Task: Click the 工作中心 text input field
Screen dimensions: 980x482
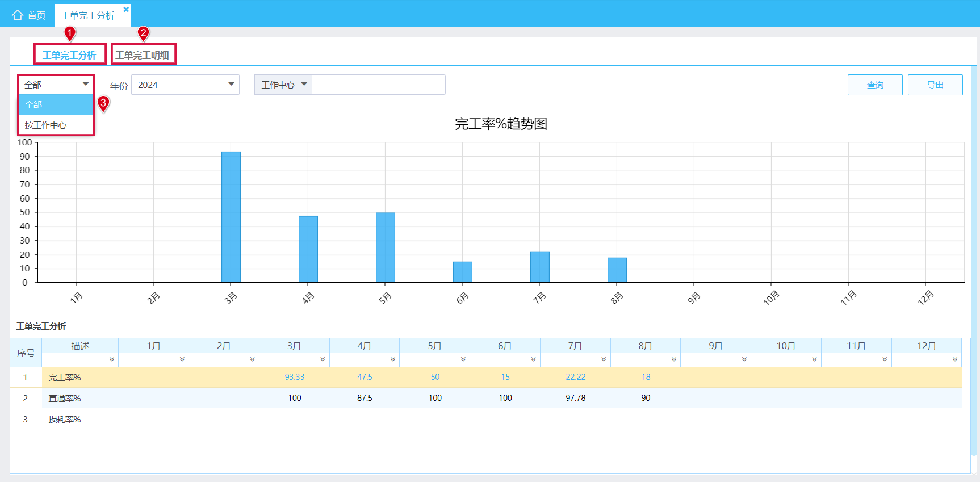Action: (379, 85)
